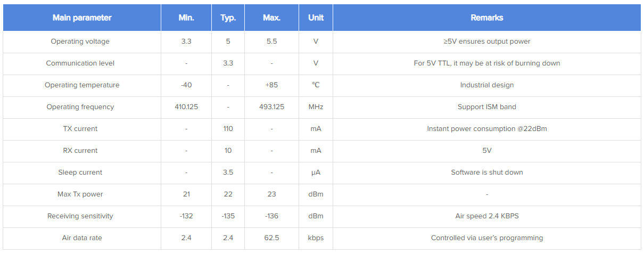Screen dimensions: 644x254
Task: Select the RX current row label
Action: 80,151
